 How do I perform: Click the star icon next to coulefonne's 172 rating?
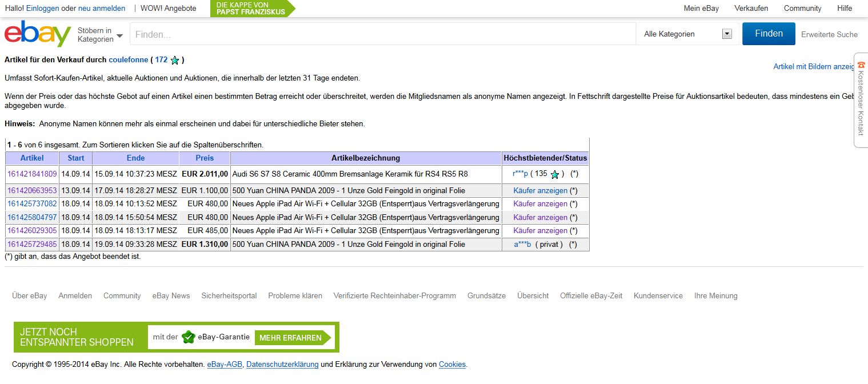[175, 60]
